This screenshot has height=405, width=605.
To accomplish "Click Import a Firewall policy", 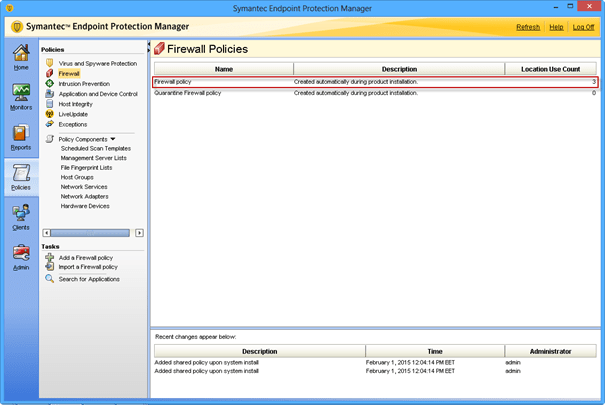I will point(88,267).
